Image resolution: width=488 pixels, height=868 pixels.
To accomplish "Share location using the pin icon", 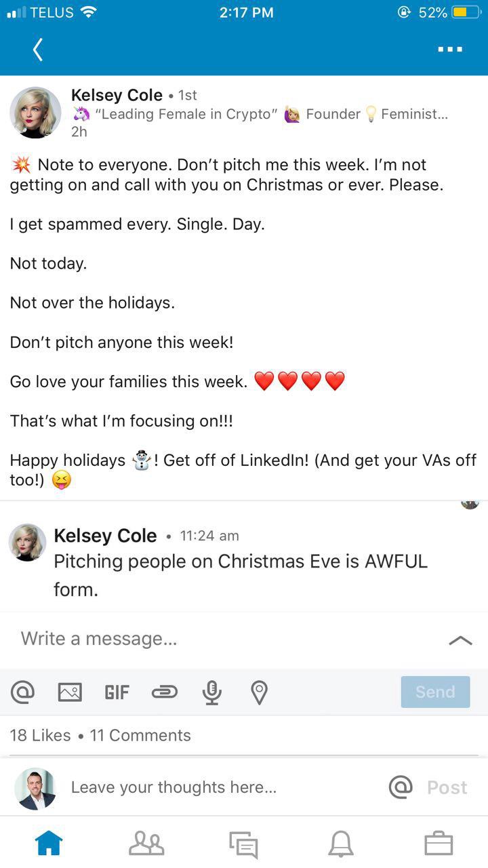I will coord(259,692).
